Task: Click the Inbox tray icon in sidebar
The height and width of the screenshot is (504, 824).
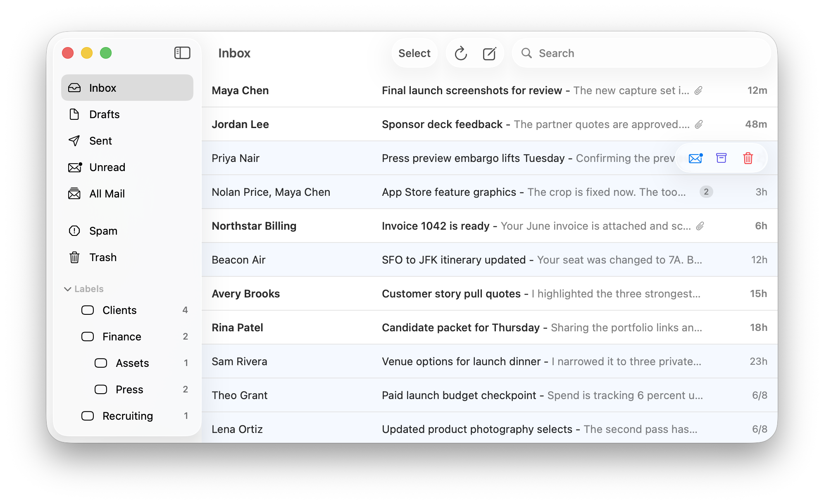Action: point(74,88)
